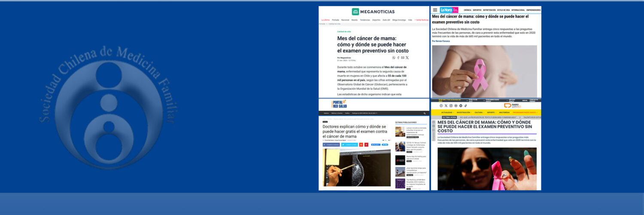Click Portal Red Salud Twitter share button
Viewport: 644px width, 215px height.
click(x=349, y=144)
